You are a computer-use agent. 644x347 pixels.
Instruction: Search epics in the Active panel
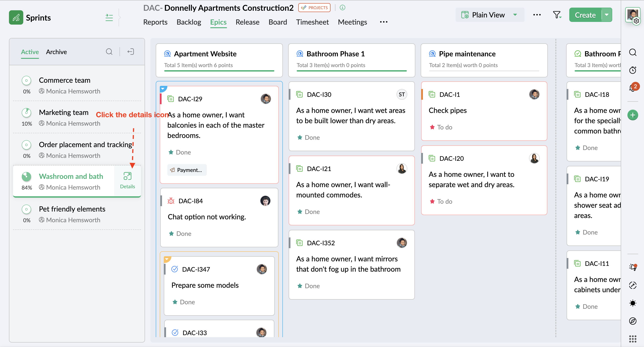coord(109,52)
